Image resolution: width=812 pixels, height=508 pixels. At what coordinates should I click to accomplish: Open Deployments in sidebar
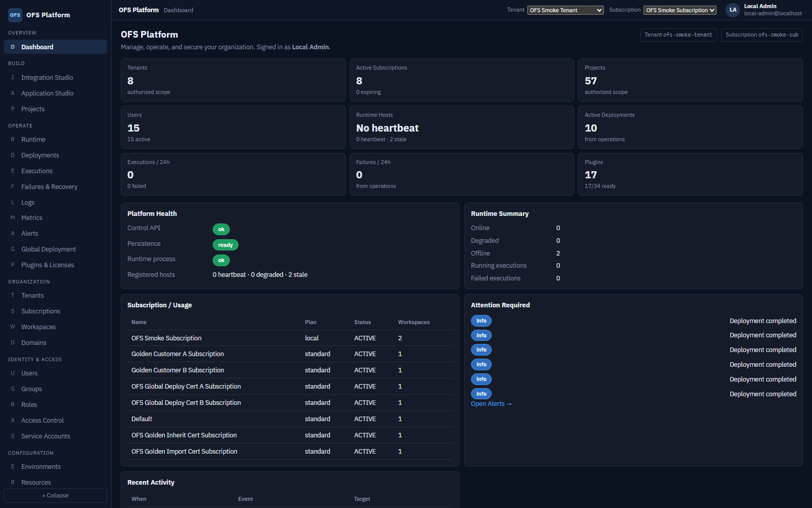pos(55,155)
